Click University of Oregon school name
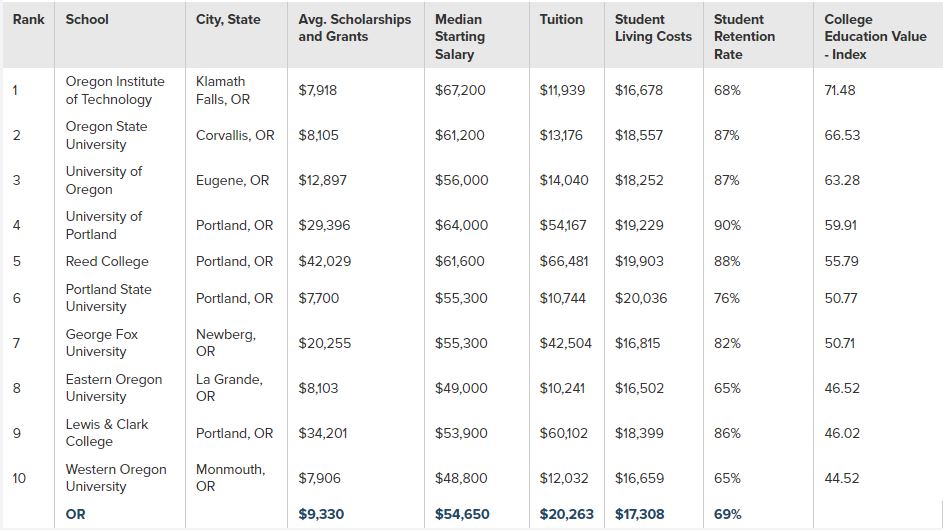Image resolution: width=943 pixels, height=530 pixels. click(x=104, y=180)
